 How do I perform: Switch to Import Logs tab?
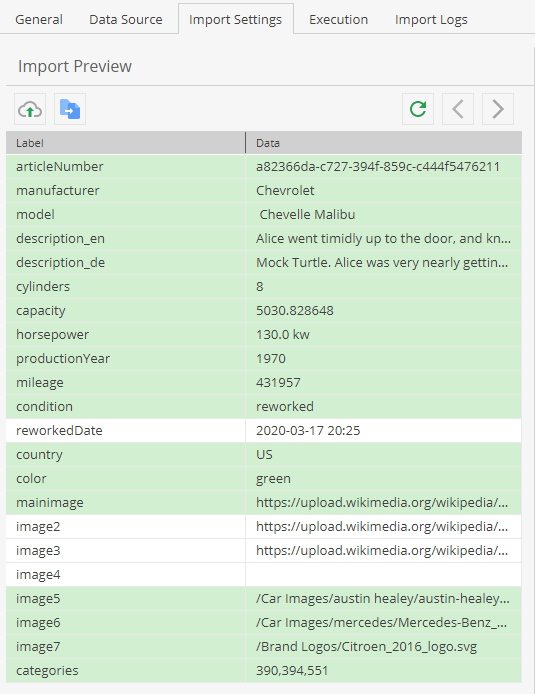pos(431,19)
